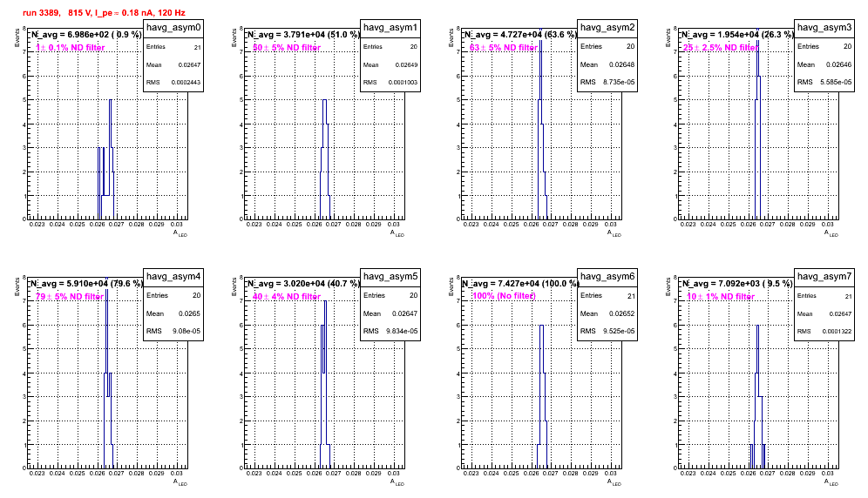Select Mean value 0.02647 in havg_asym0 box

pos(189,64)
